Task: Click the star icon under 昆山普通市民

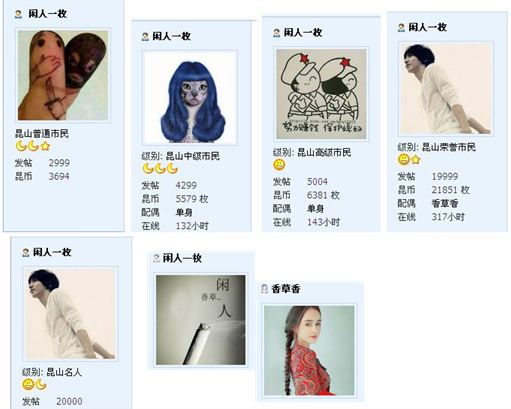Action: click(x=45, y=146)
